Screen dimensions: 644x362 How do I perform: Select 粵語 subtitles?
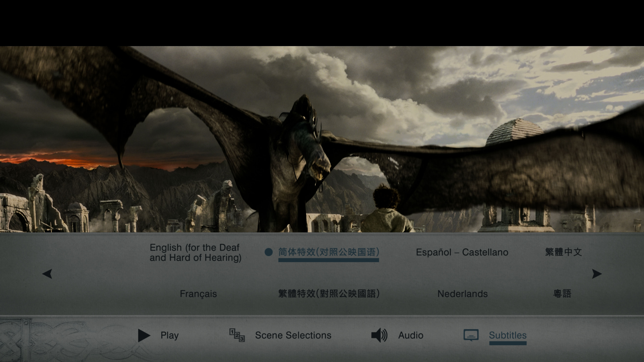coord(562,294)
